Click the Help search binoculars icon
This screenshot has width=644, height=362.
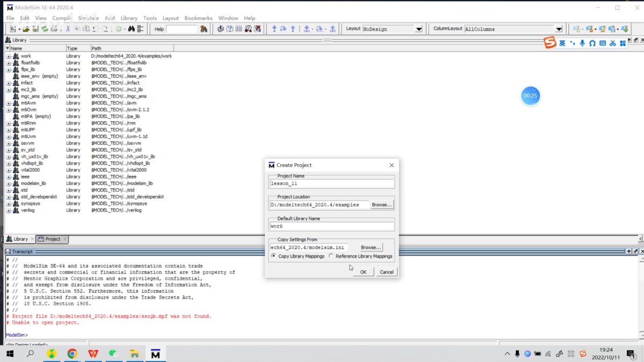pyautogui.click(x=203, y=29)
